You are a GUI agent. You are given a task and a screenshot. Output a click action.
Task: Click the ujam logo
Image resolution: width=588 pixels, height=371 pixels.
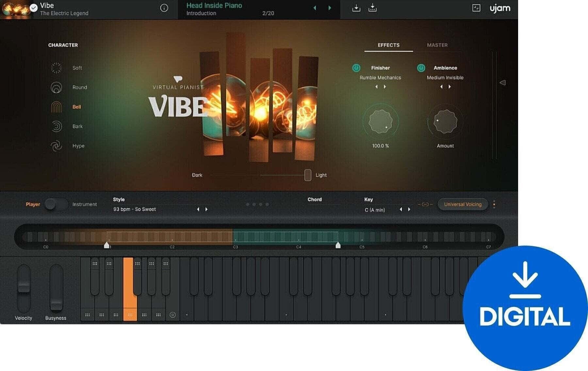pos(500,8)
